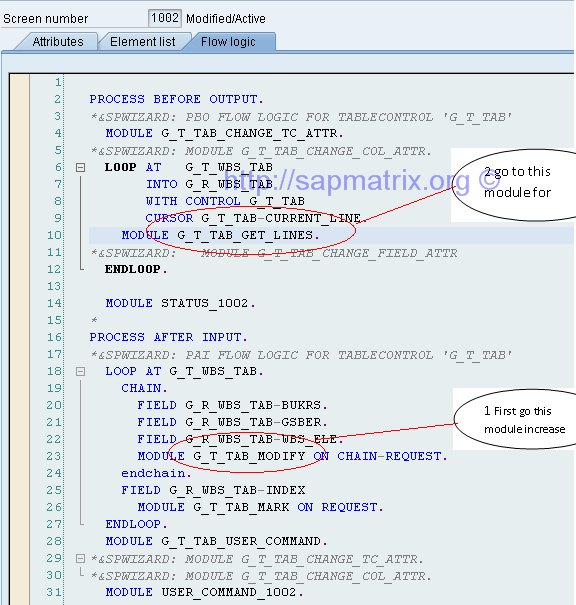
Task: Click the PBO FLOW LOGIC comment on line 3
Action: [x=302, y=117]
